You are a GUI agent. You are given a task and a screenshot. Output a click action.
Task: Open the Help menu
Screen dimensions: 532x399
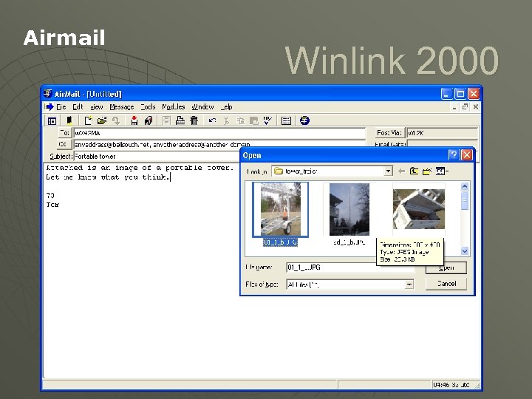point(227,107)
